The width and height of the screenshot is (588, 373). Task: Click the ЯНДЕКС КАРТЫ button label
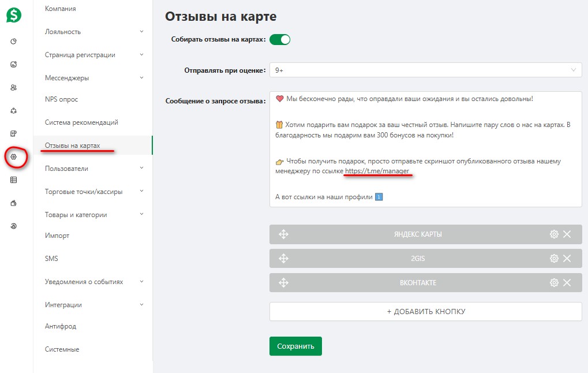click(x=418, y=234)
